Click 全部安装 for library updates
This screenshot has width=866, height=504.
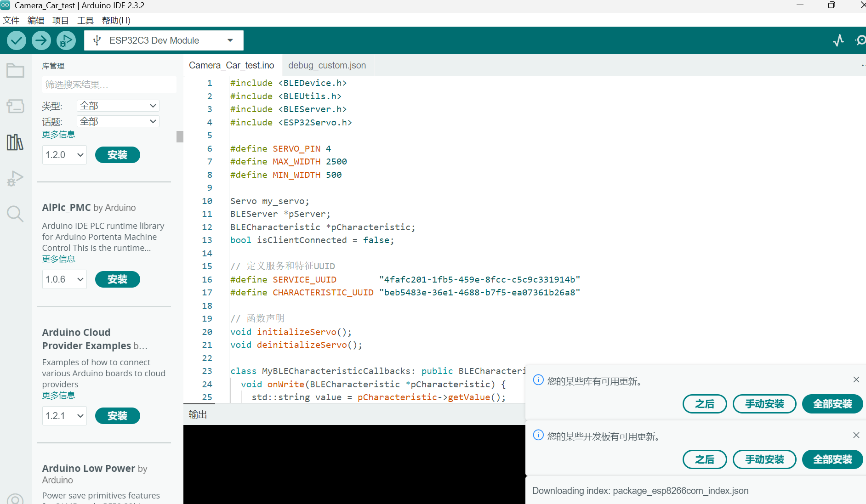click(832, 404)
